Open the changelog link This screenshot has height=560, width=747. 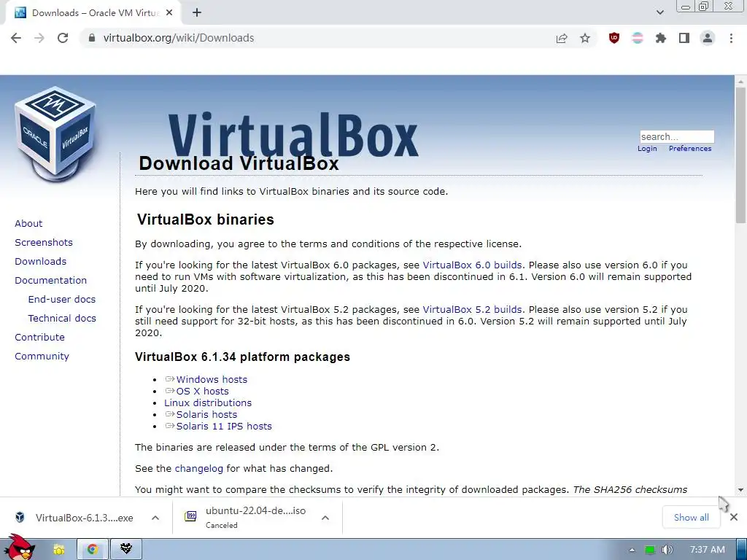(198, 469)
